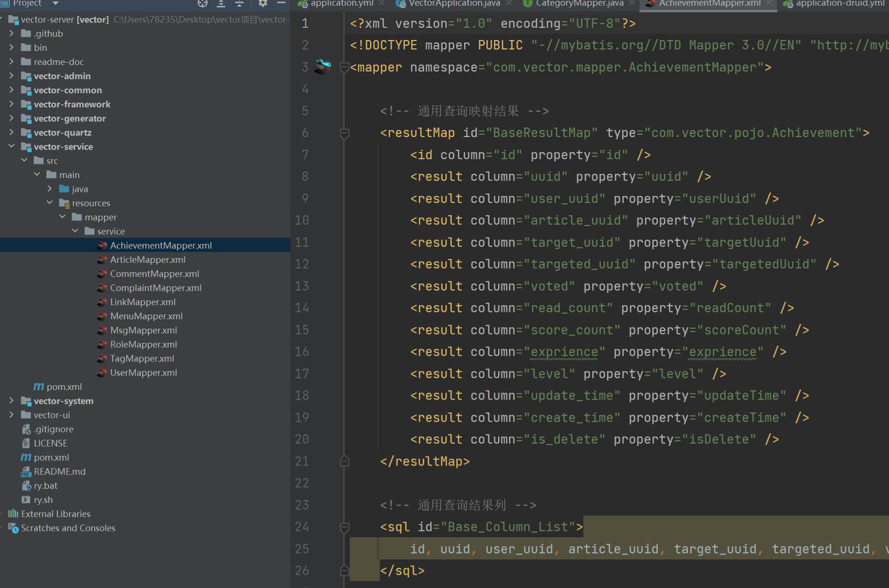
Task: Open LinkMapper.xml file icon
Action: pos(102,302)
